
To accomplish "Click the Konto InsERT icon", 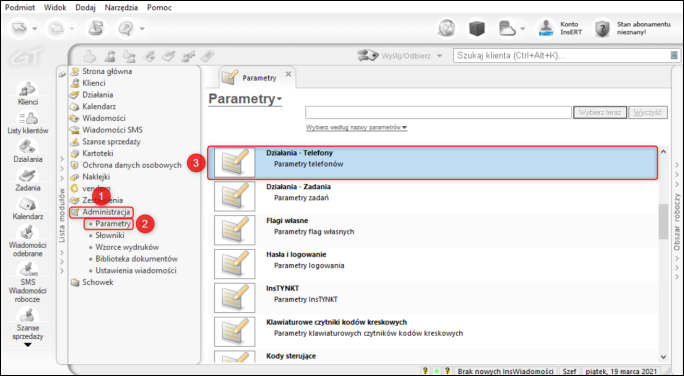I will tap(545, 28).
